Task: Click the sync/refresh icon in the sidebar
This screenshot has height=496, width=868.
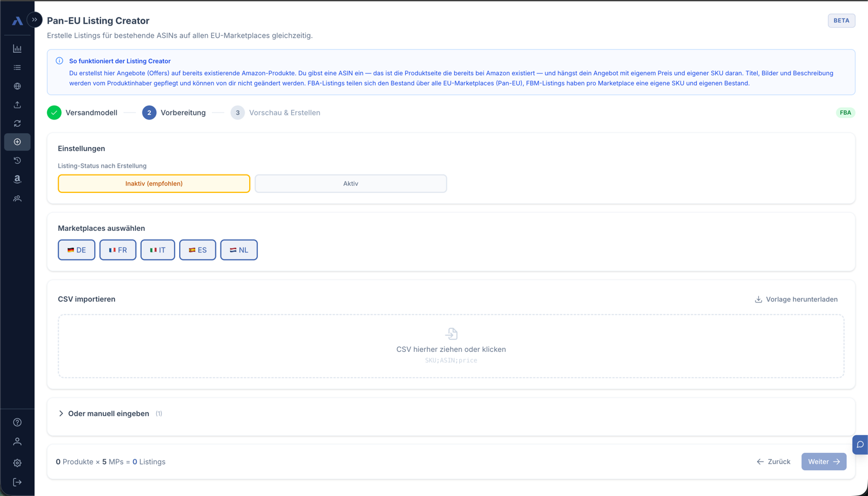Action: pos(17,123)
